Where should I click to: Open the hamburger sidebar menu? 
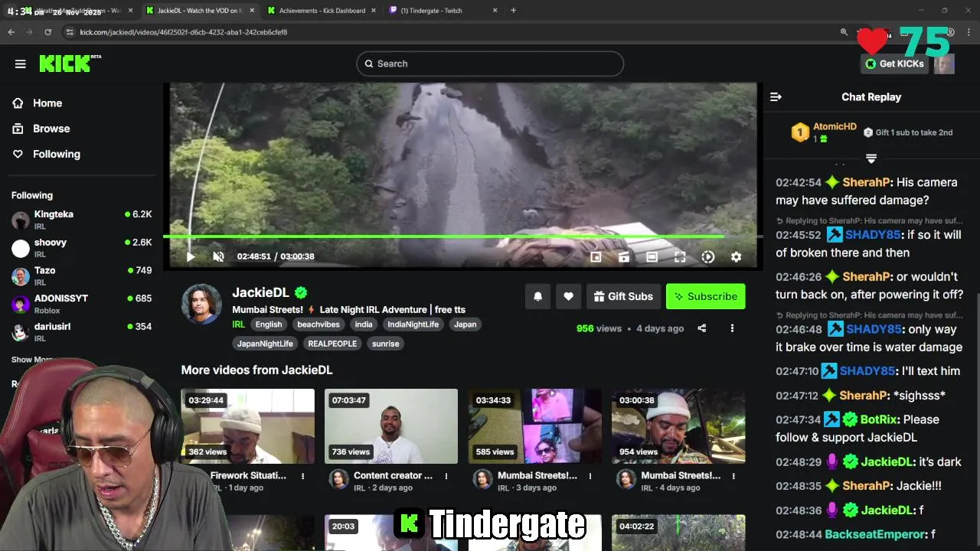(x=21, y=64)
